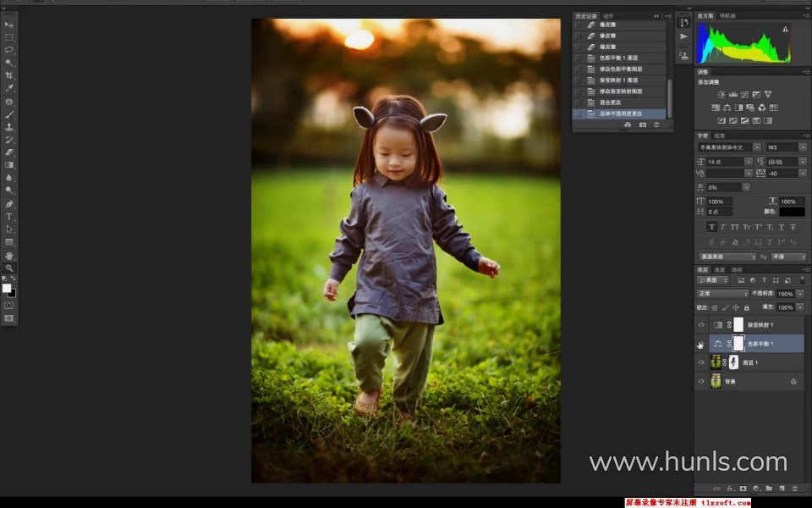Select the Eraser tool in toolbox
The width and height of the screenshot is (812, 508).
coord(8,152)
